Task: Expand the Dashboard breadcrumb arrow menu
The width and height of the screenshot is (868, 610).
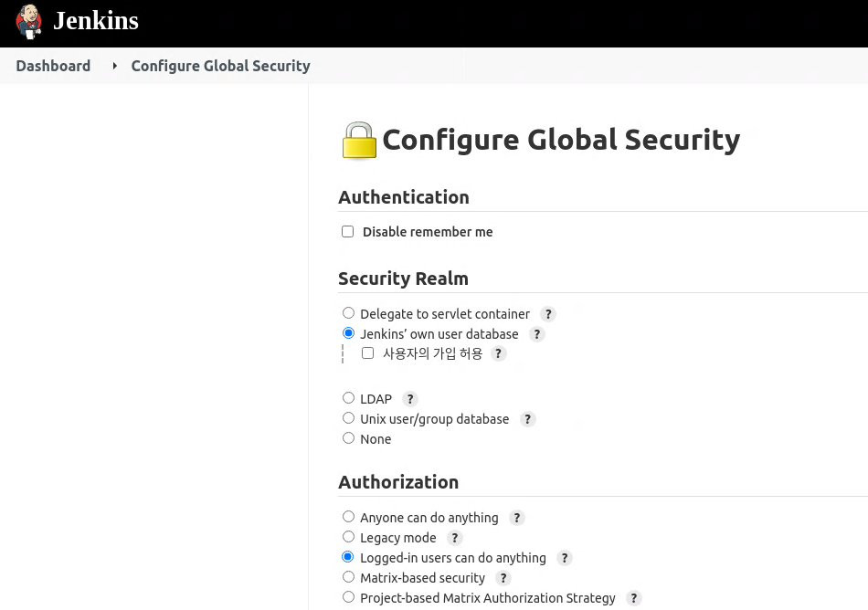Action: click(114, 66)
